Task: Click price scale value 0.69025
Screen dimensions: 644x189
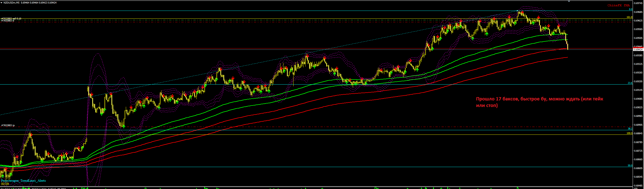Action: (639, 107)
